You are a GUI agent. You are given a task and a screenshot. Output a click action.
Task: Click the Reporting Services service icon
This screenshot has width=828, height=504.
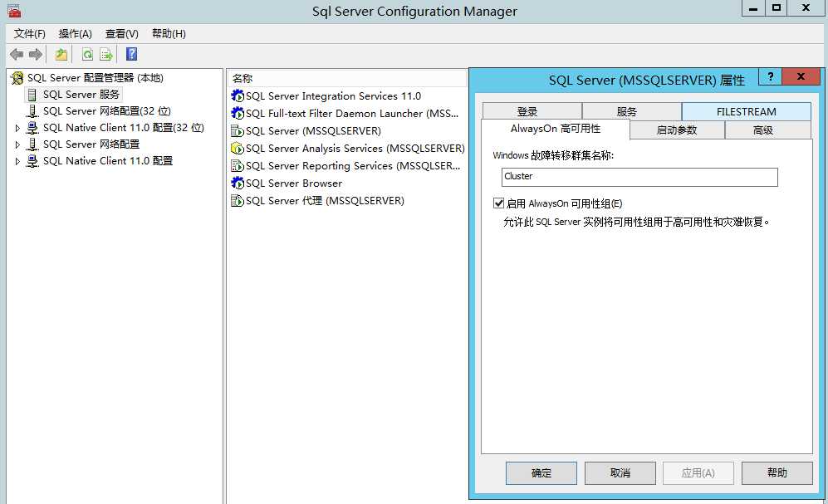[x=238, y=166]
